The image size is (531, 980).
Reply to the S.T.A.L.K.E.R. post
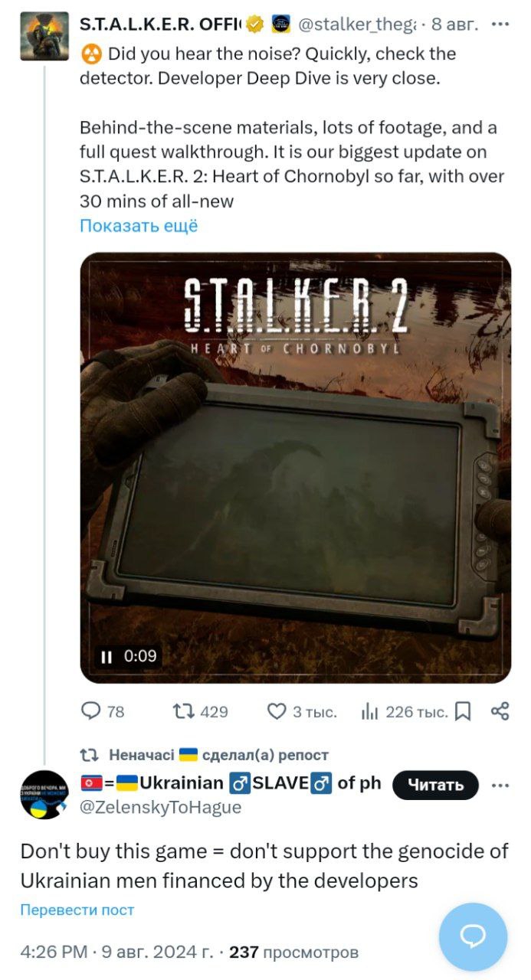[x=92, y=712]
